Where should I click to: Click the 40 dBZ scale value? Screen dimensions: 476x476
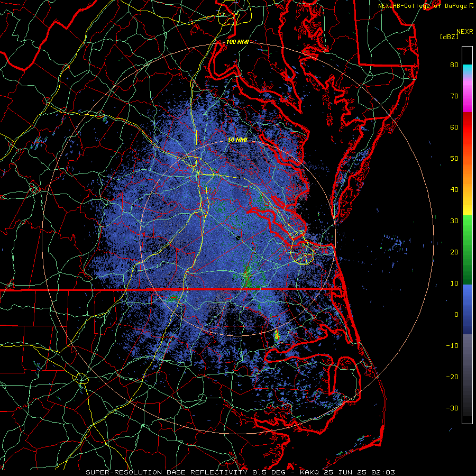(454, 190)
